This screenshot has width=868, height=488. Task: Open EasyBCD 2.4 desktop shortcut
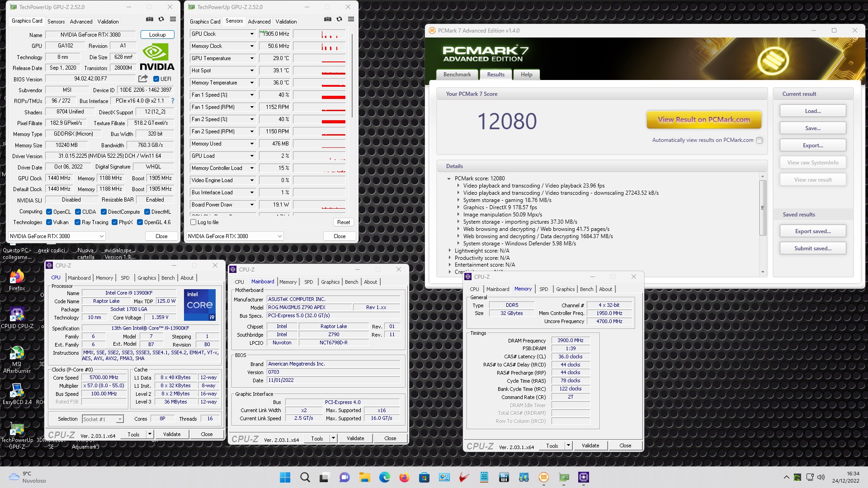[17, 394]
